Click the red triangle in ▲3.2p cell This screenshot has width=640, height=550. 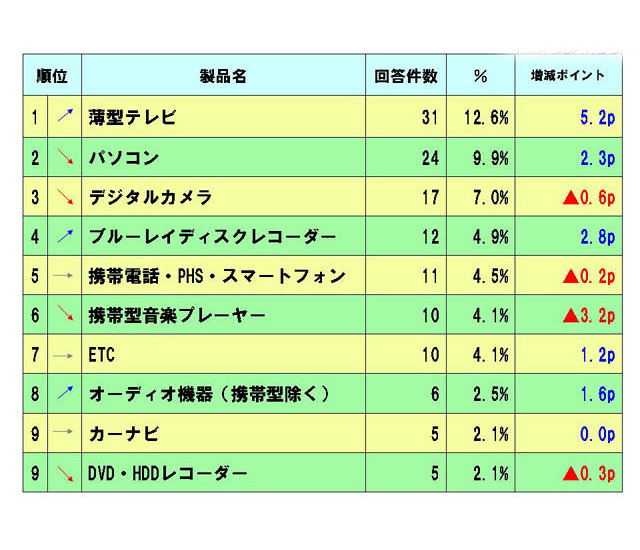(571, 316)
